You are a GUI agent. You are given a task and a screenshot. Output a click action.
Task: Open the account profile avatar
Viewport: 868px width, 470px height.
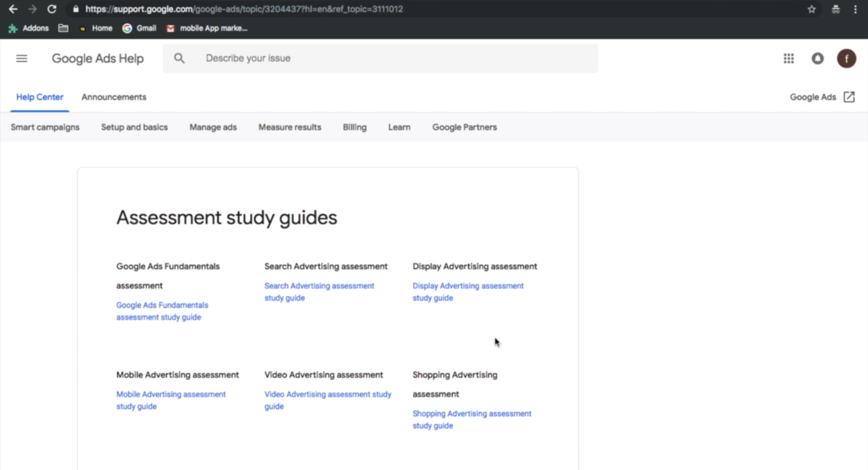846,58
